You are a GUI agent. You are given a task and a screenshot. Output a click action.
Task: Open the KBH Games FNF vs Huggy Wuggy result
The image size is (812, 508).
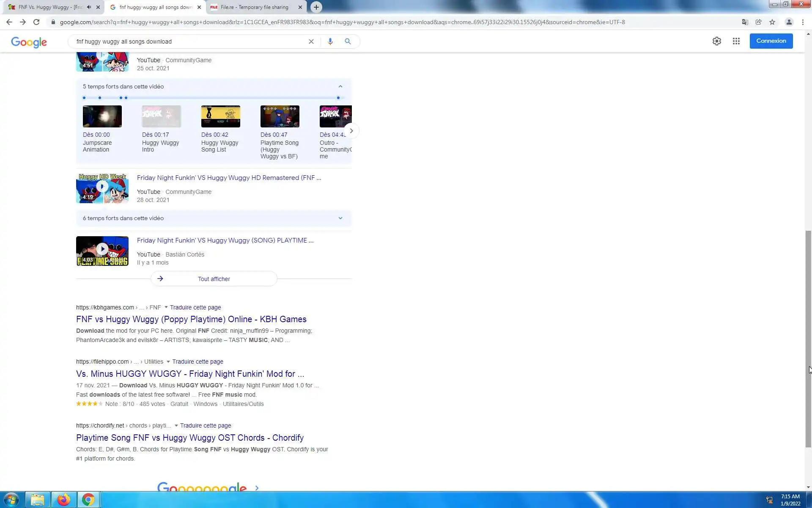tap(191, 319)
